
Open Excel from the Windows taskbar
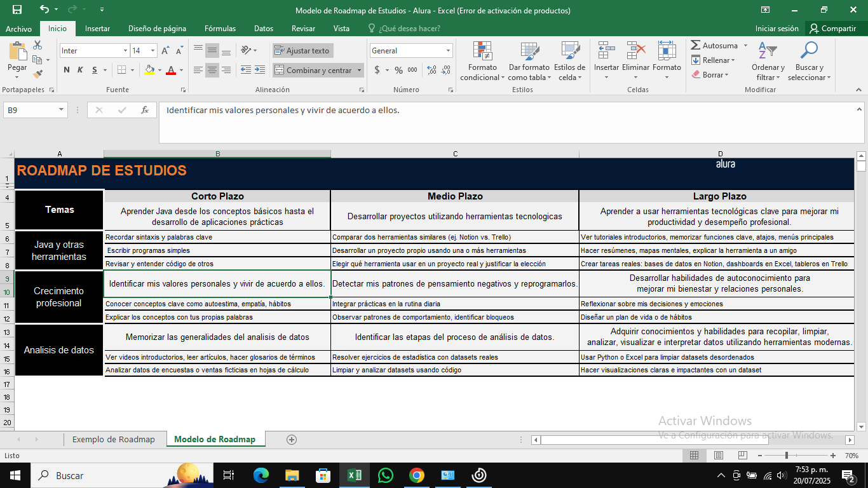(x=355, y=475)
